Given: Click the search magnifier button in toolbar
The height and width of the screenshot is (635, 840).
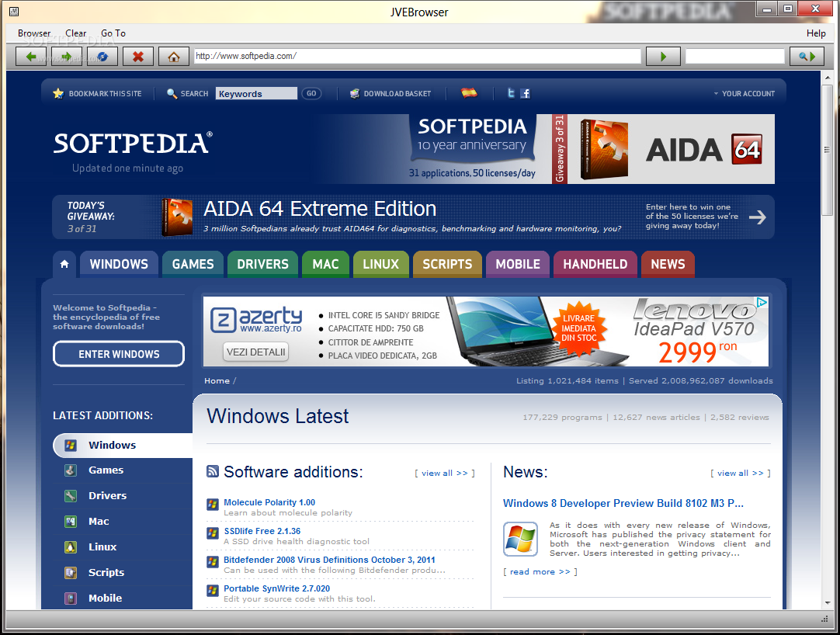Looking at the screenshot, I should click(807, 56).
